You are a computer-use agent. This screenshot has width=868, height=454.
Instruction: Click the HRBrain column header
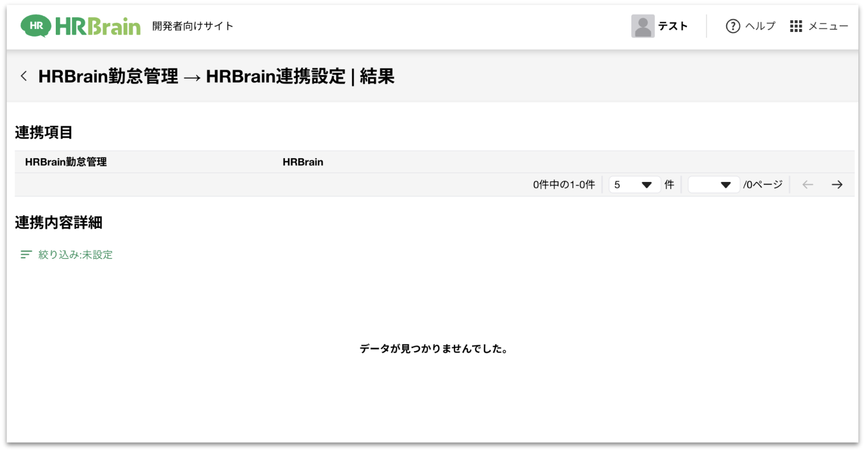303,162
